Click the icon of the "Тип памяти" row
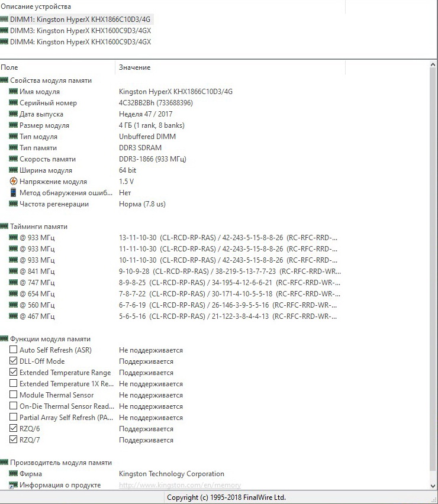This screenshot has width=438, height=504. pyautogui.click(x=13, y=147)
